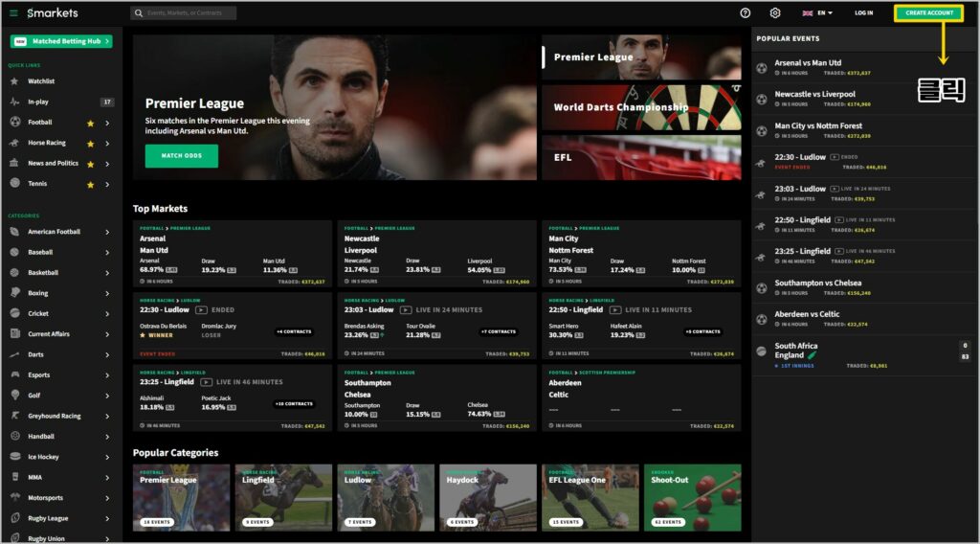
Task: Click the help question mark icon
Action: pos(745,12)
